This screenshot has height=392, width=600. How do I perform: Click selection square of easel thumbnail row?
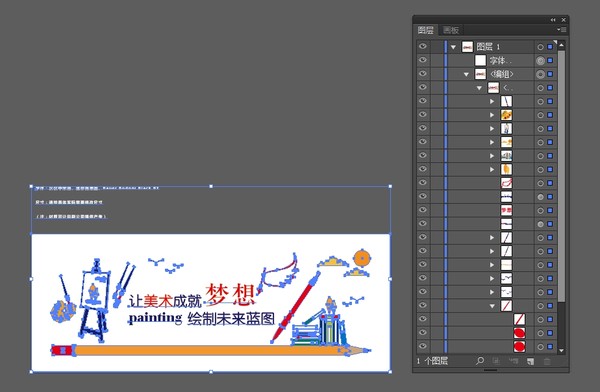click(x=550, y=129)
